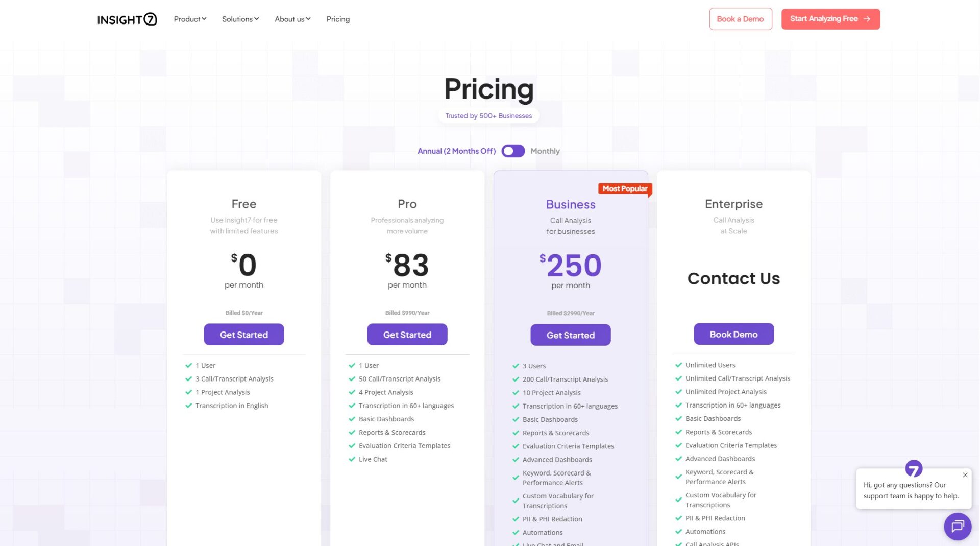Go to the Pricing nav link
The image size is (980, 546).
click(x=338, y=19)
